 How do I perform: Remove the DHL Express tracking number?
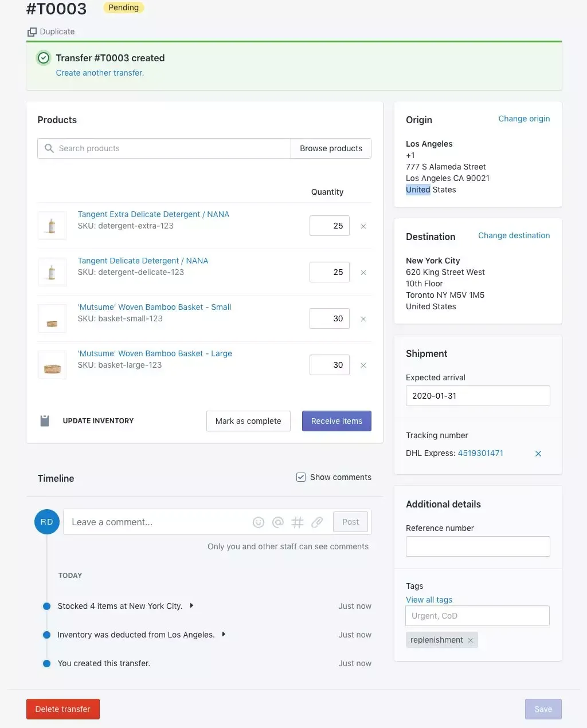click(x=538, y=454)
